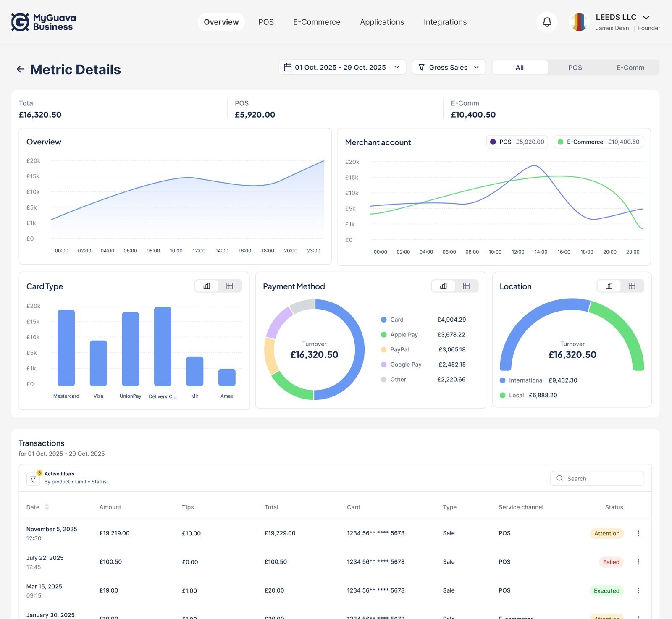Click the Attention status badge for November 5
Image resolution: width=672 pixels, height=619 pixels.
click(607, 533)
